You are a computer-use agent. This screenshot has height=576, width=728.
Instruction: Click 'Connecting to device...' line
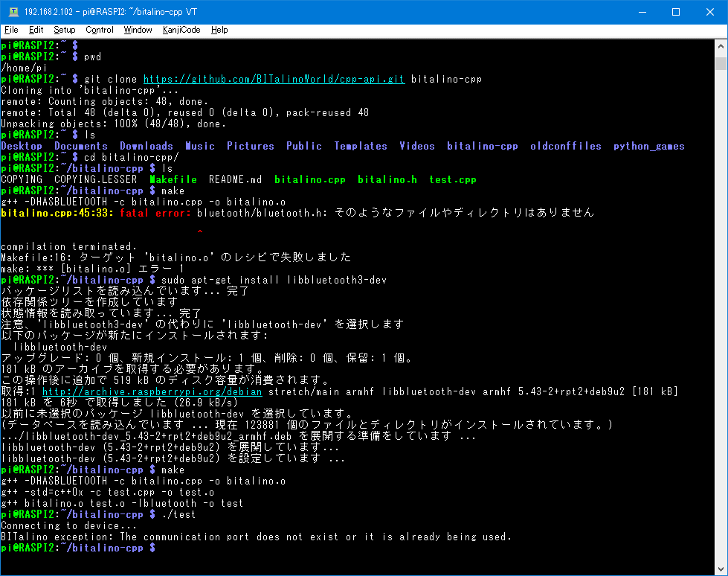click(x=68, y=525)
